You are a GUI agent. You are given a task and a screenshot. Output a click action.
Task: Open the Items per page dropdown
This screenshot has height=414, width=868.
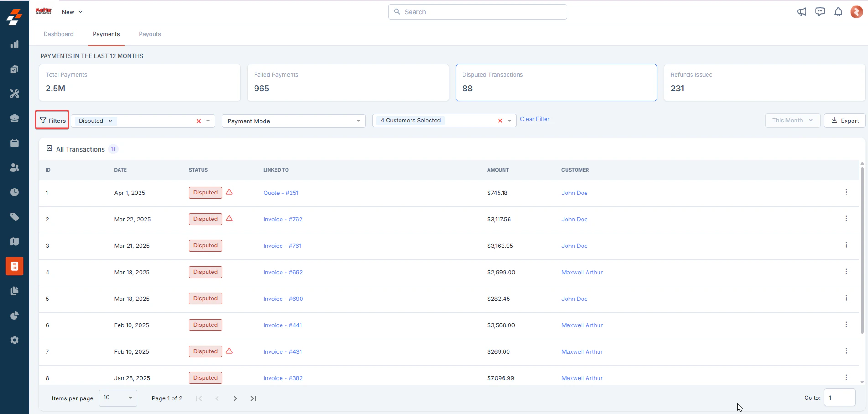[118, 398]
